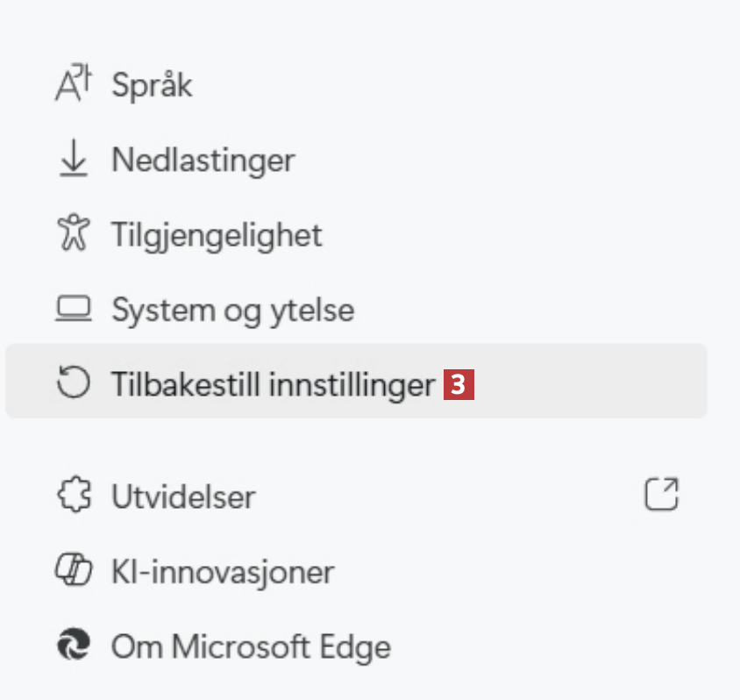Go to Nedlastinger settings
740x700 pixels.
pyautogui.click(x=203, y=161)
